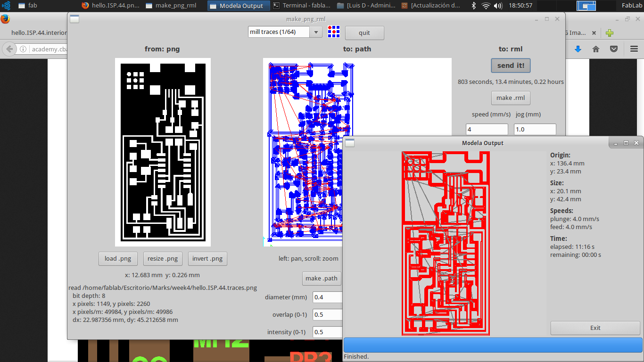
Task: Open the Whisker applications menu icon
Action: pyautogui.click(x=6, y=6)
